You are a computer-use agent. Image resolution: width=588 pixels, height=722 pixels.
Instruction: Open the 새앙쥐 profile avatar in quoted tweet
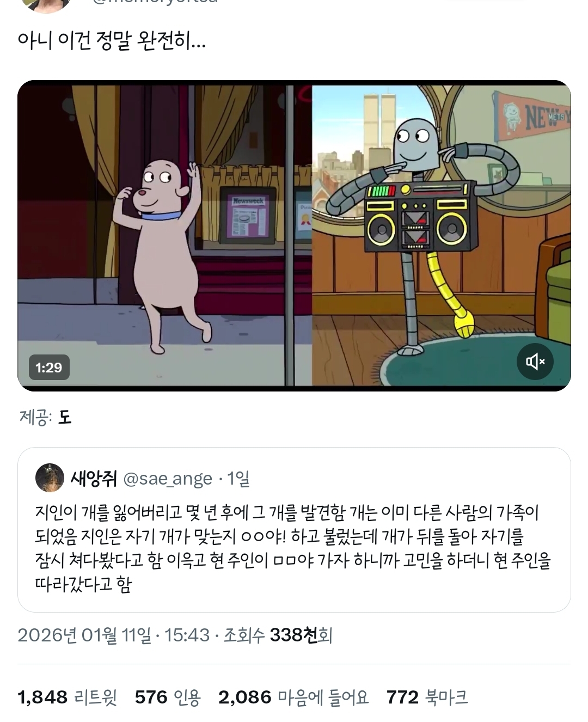50,478
